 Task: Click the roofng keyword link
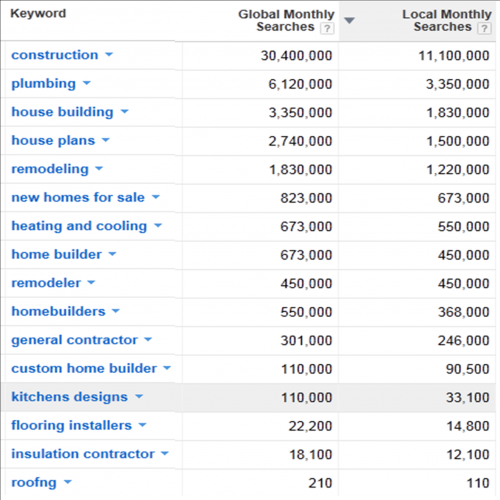pos(34,483)
